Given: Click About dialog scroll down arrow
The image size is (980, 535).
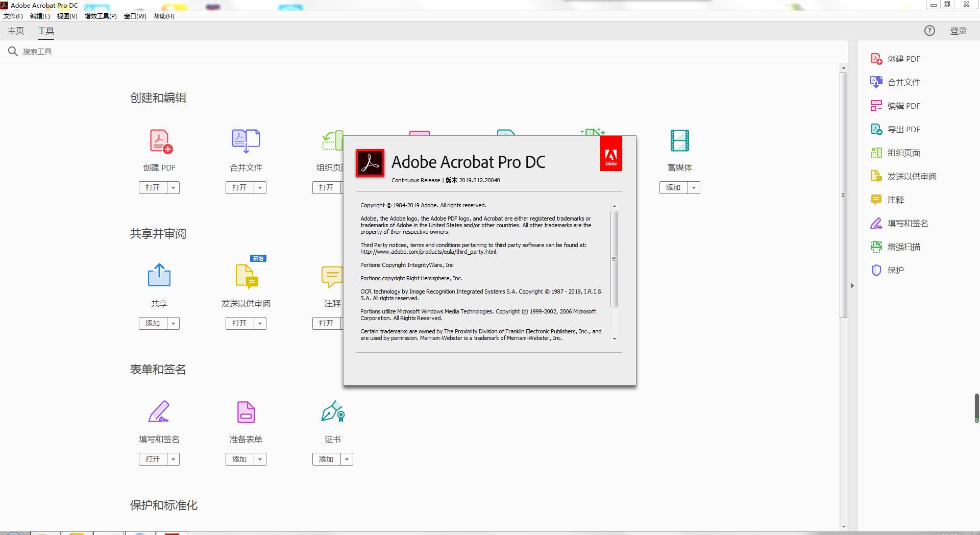Looking at the screenshot, I should pyautogui.click(x=614, y=338).
